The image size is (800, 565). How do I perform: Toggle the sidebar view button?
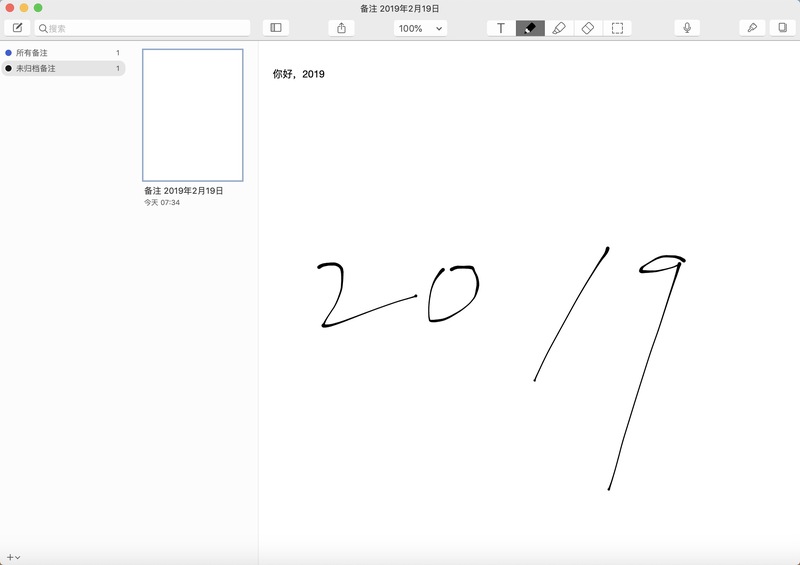(276, 28)
